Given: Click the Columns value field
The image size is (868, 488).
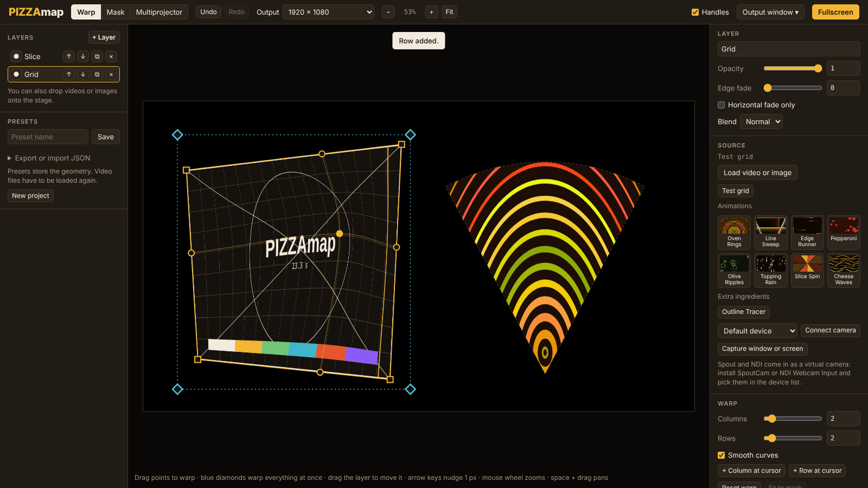Looking at the screenshot, I should click(844, 419).
